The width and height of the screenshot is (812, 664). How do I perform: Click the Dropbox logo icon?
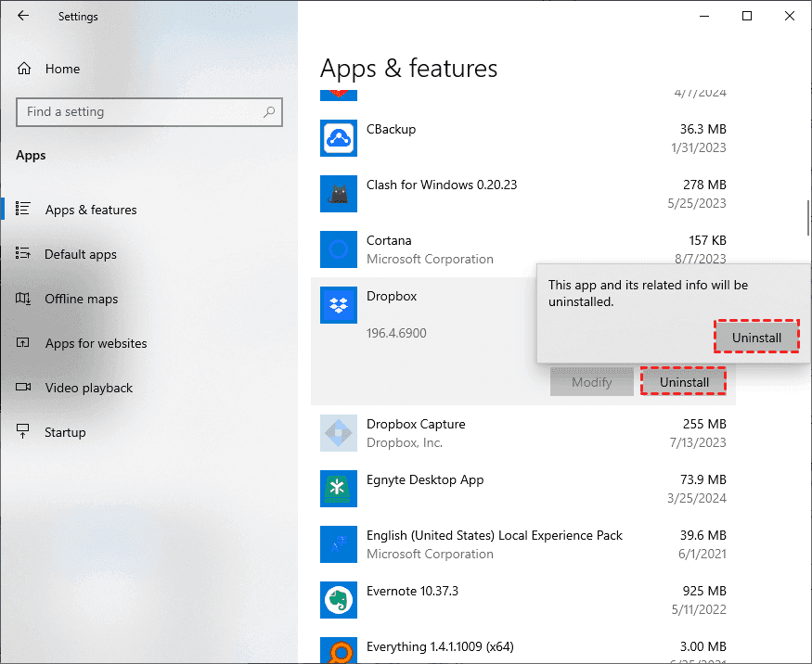point(338,305)
